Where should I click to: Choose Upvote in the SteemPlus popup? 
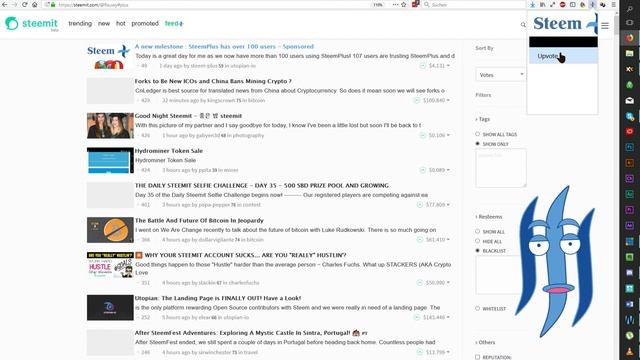click(563, 56)
